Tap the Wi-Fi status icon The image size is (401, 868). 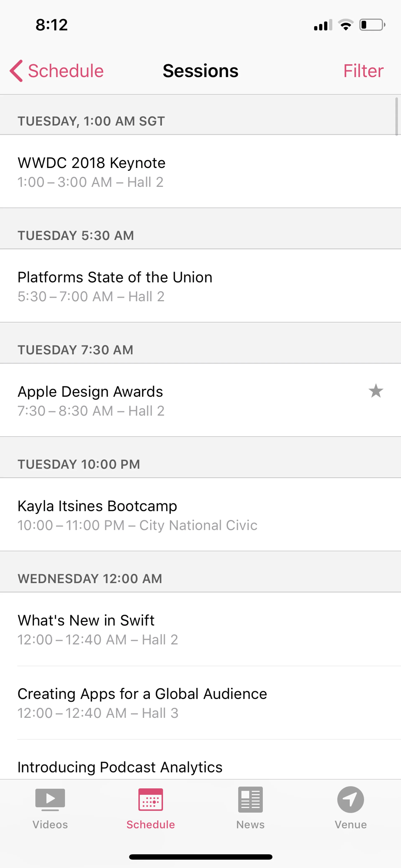pyautogui.click(x=346, y=25)
